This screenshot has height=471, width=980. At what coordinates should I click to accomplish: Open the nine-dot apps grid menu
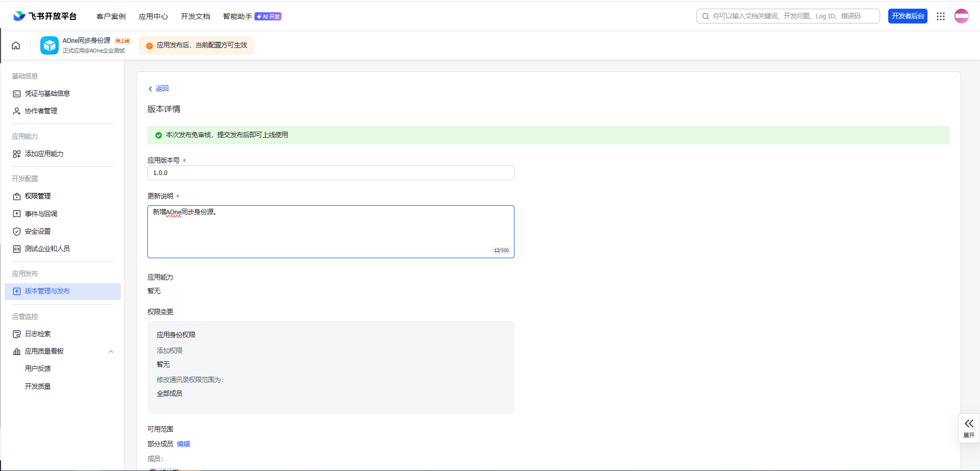(x=941, y=16)
